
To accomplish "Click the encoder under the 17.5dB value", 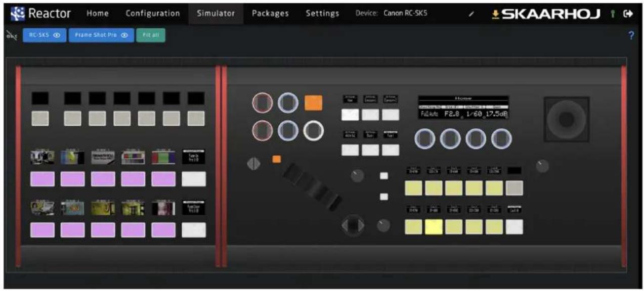I will click(501, 139).
